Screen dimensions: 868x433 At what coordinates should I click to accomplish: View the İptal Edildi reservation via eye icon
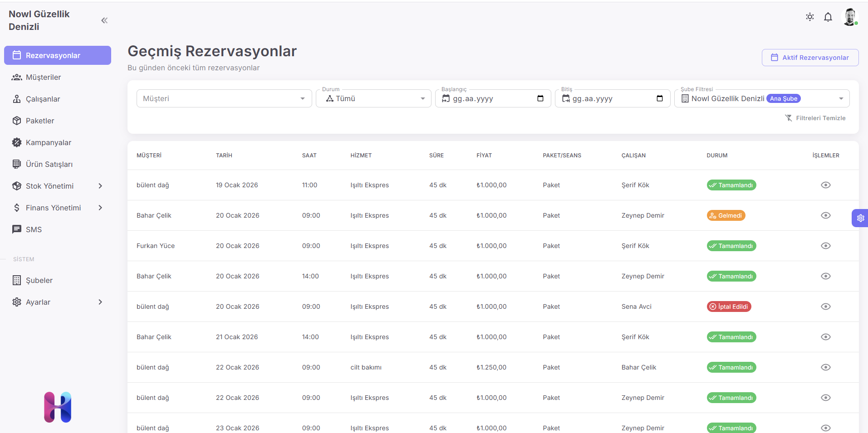[825, 307]
